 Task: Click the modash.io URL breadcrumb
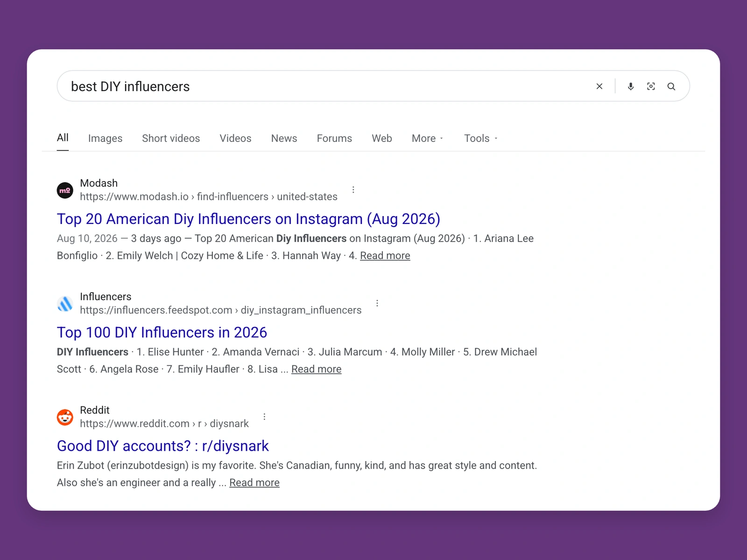[x=209, y=196]
